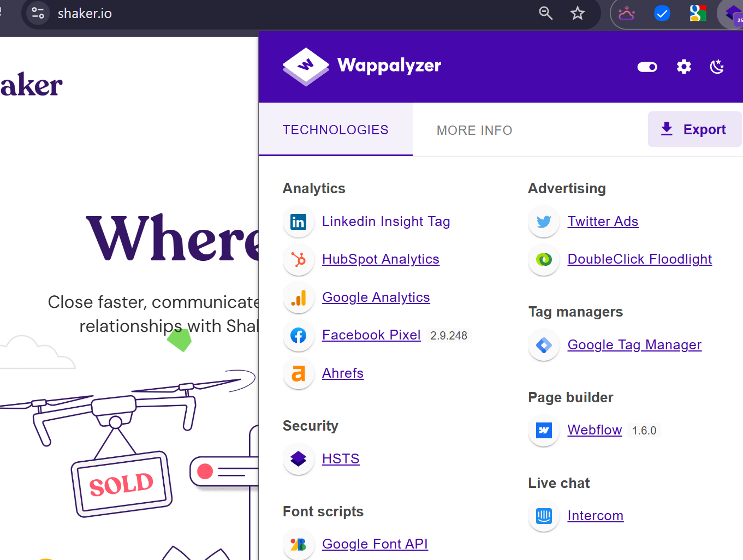This screenshot has height=560, width=743.
Task: Switch to the Technologies tab
Action: click(x=335, y=130)
